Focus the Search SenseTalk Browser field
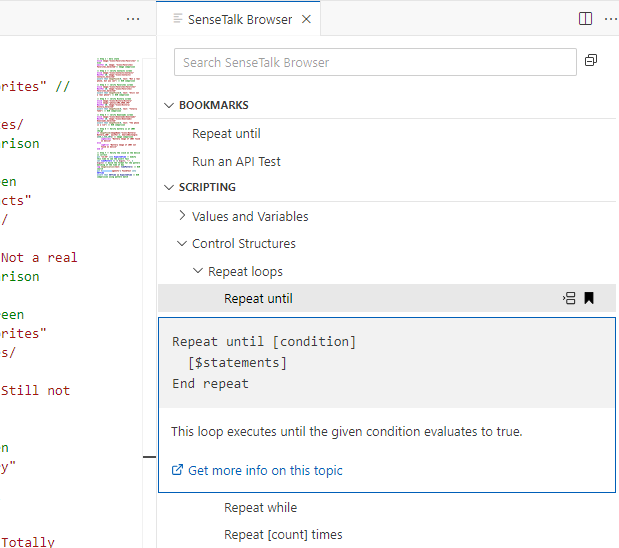The width and height of the screenshot is (619, 548). pos(375,62)
